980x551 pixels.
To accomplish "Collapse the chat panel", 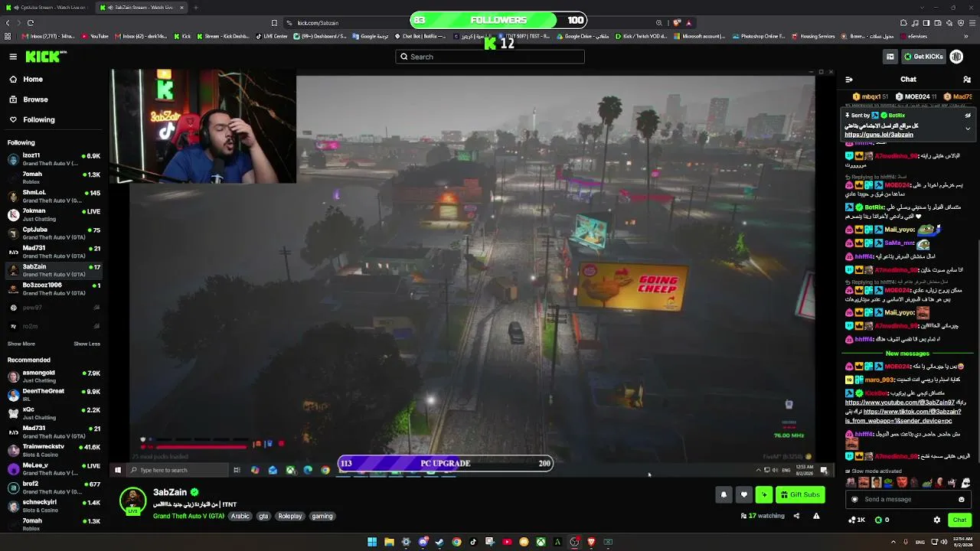I will [849, 79].
